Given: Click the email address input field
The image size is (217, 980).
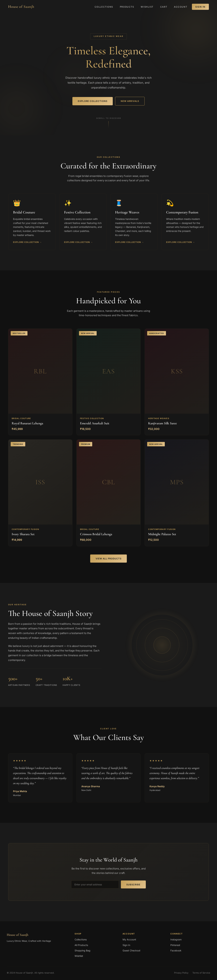Looking at the screenshot, I should (95, 885).
